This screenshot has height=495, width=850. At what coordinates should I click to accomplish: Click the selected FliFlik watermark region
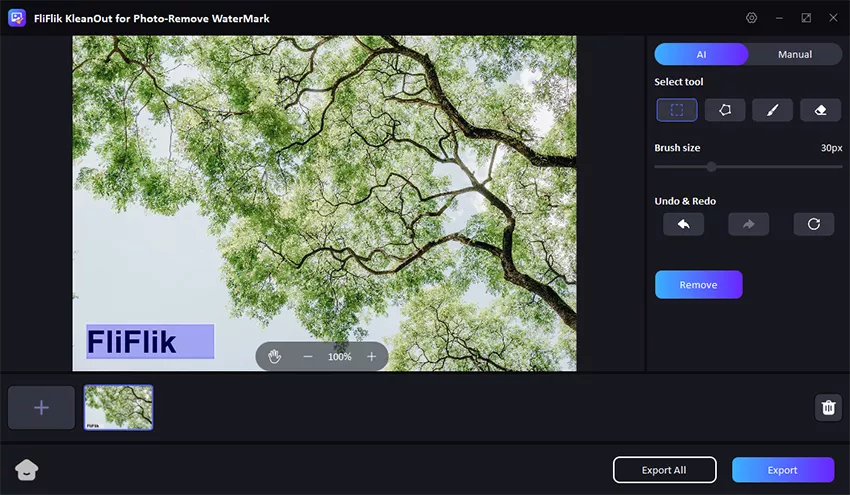[x=150, y=342]
